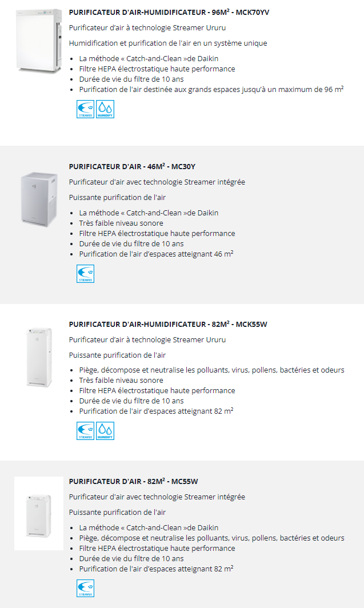Open the MCK55W purifier product image
The height and width of the screenshot is (608, 364).
click(39, 357)
